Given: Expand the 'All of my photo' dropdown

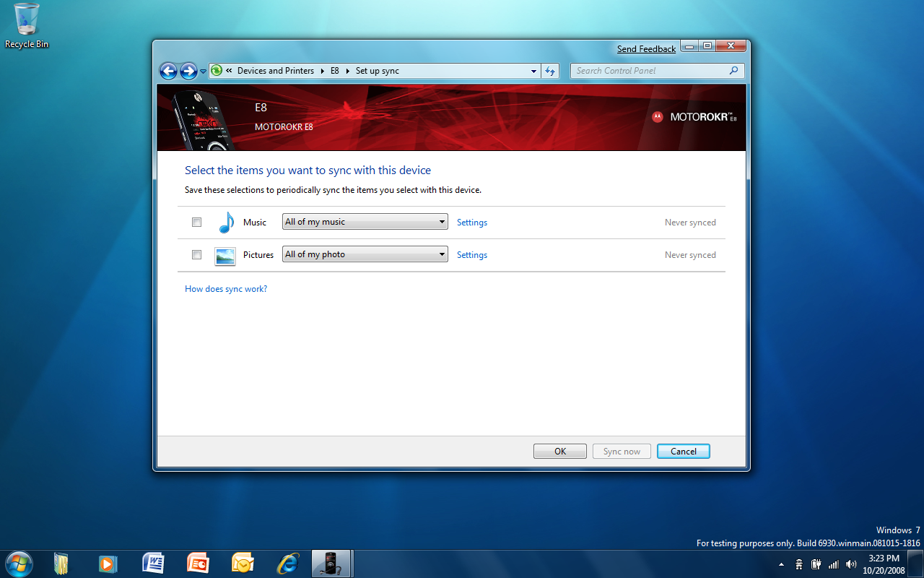Looking at the screenshot, I should coord(365,254).
